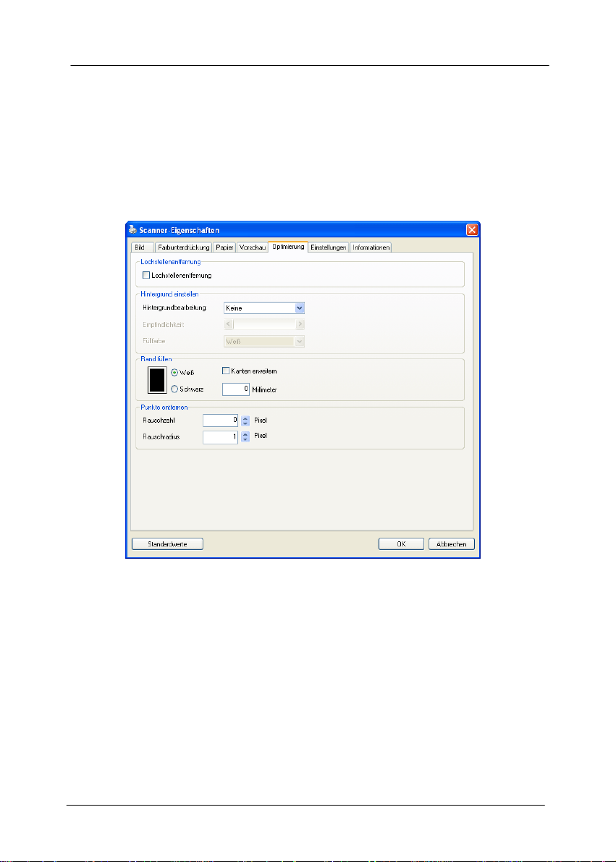
Task: Click the Empfindlichkeit slider left arrow
Action: pyautogui.click(x=229, y=324)
